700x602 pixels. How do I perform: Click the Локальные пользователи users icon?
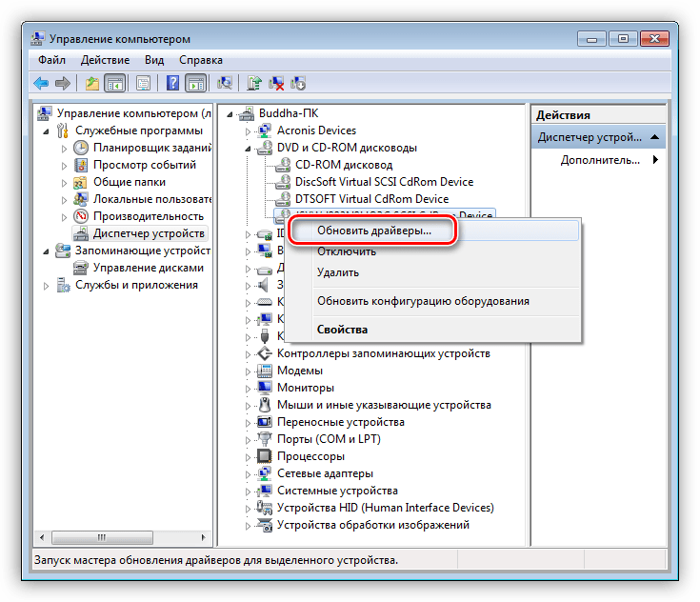click(81, 199)
